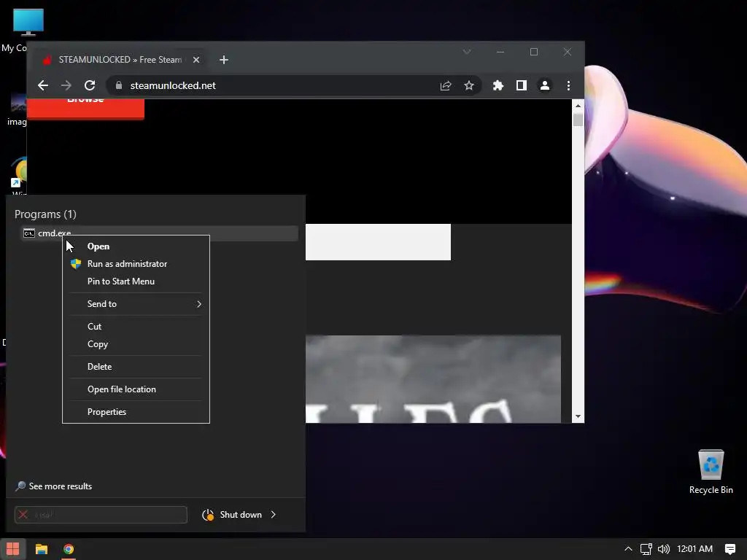Click the Shut down button

[233, 515]
